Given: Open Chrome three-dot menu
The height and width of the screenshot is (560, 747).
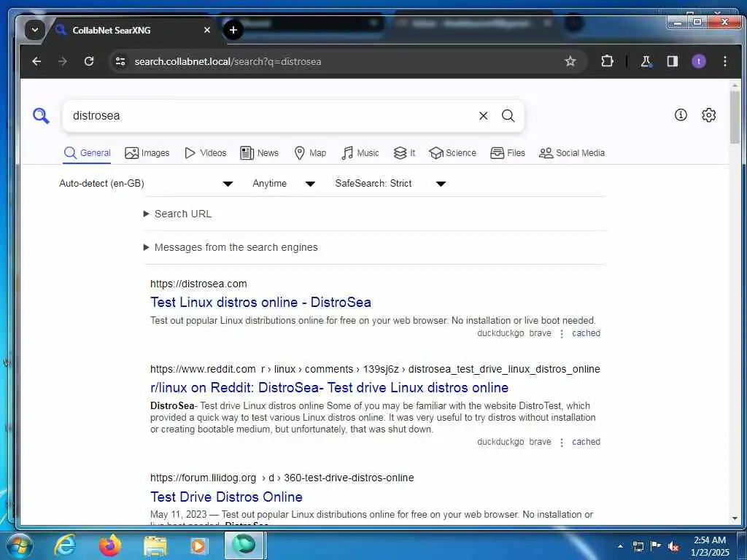Looking at the screenshot, I should [x=724, y=61].
